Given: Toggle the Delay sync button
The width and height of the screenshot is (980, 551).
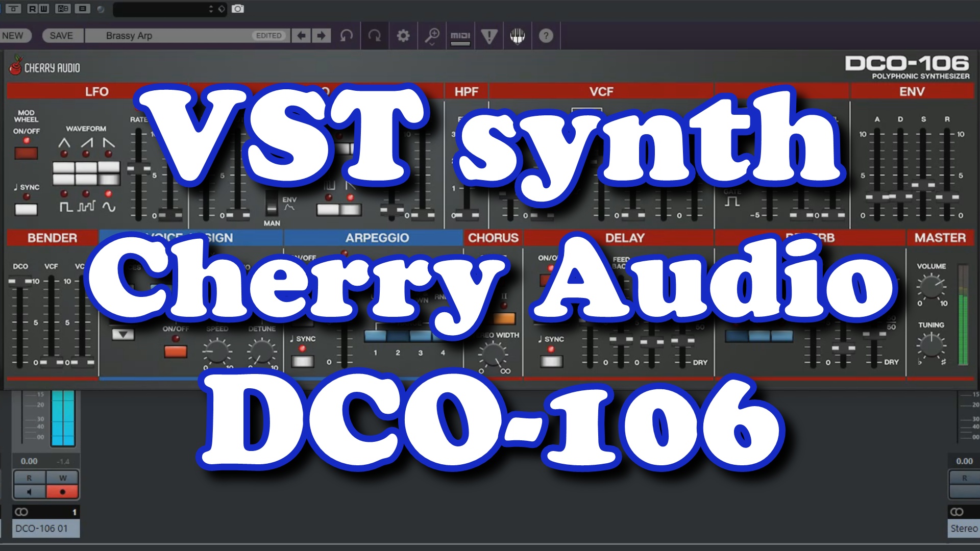Looking at the screenshot, I should [551, 362].
